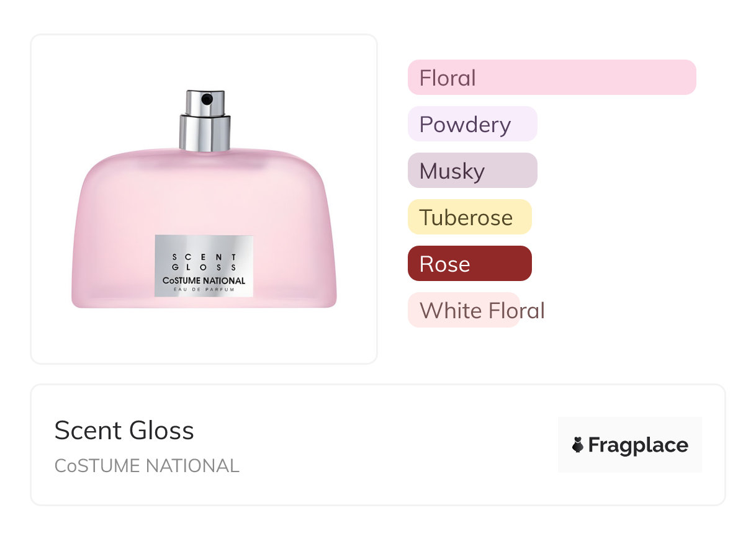Click the SCENT GLOSS text on bottle label

[204, 262]
